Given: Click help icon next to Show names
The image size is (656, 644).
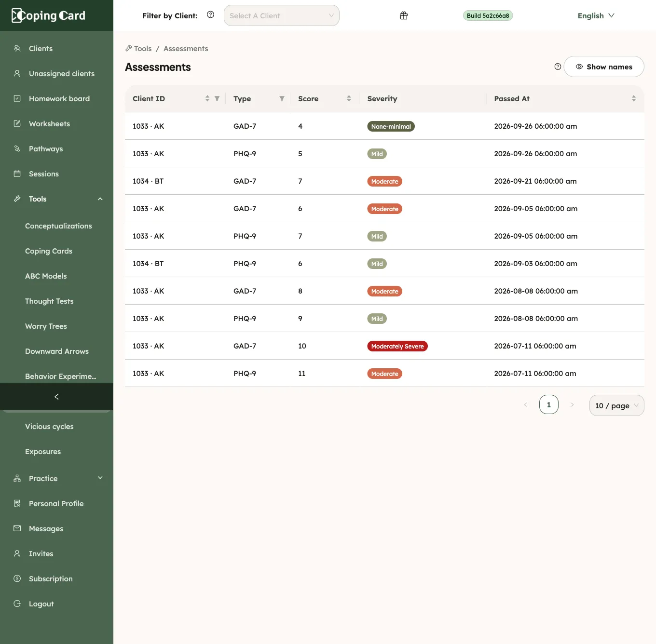Looking at the screenshot, I should click(x=558, y=67).
